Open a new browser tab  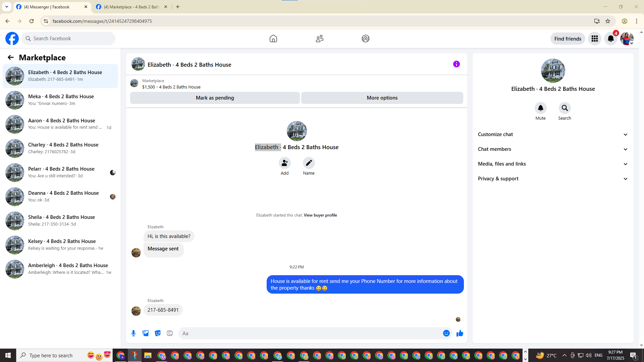coord(178,7)
